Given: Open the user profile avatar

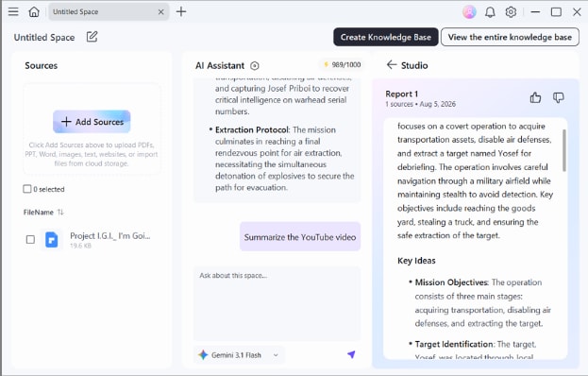Looking at the screenshot, I should (x=469, y=12).
